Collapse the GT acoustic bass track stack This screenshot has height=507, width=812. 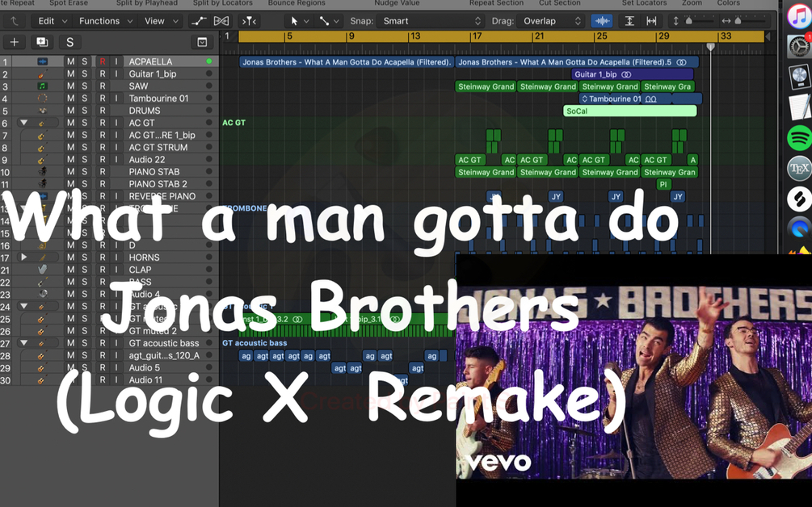23,343
